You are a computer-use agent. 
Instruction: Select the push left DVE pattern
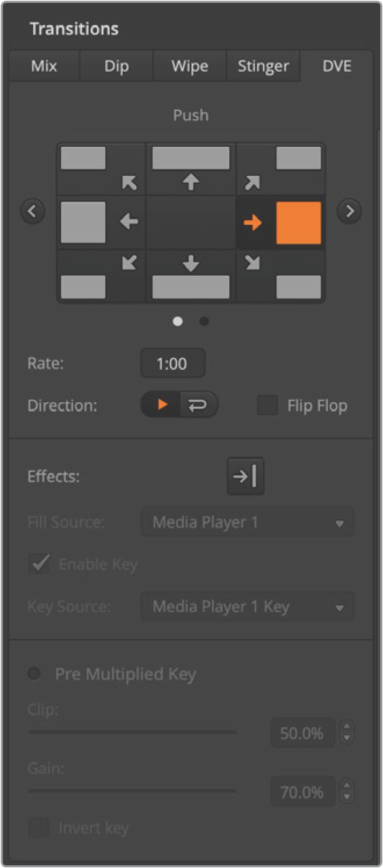(100, 223)
